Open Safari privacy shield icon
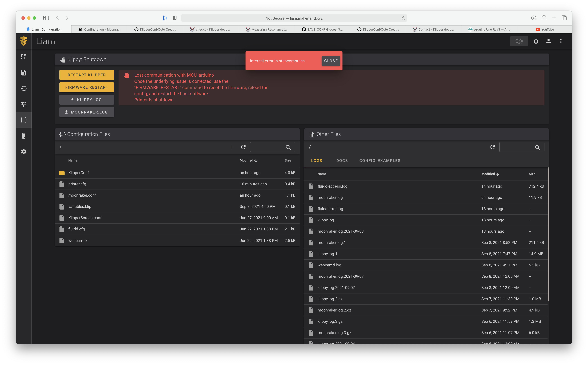588x365 pixels. [174, 18]
